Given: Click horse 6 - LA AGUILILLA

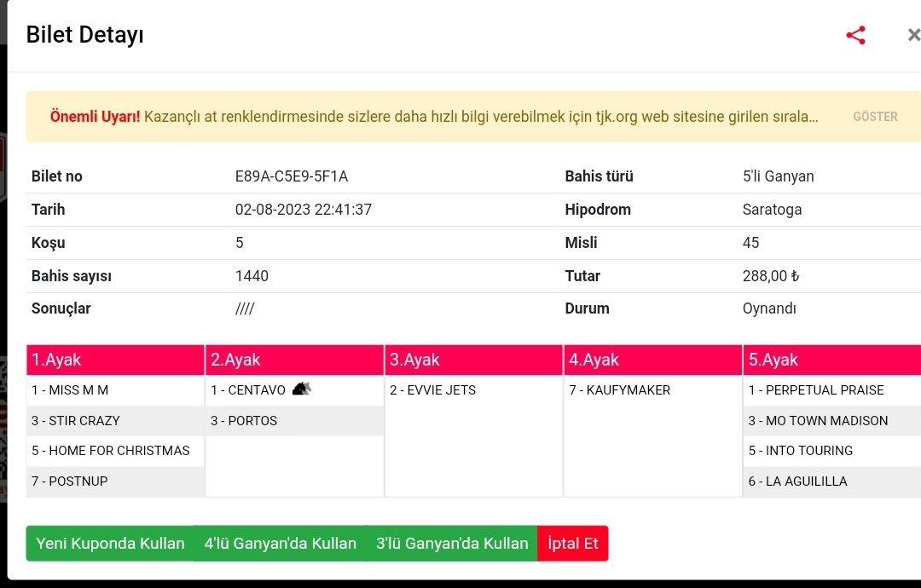Looking at the screenshot, I should coord(797,481).
